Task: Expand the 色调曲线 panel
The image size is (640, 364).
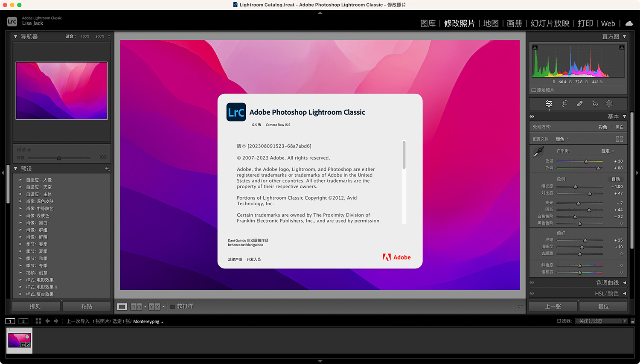Action: [x=625, y=282]
